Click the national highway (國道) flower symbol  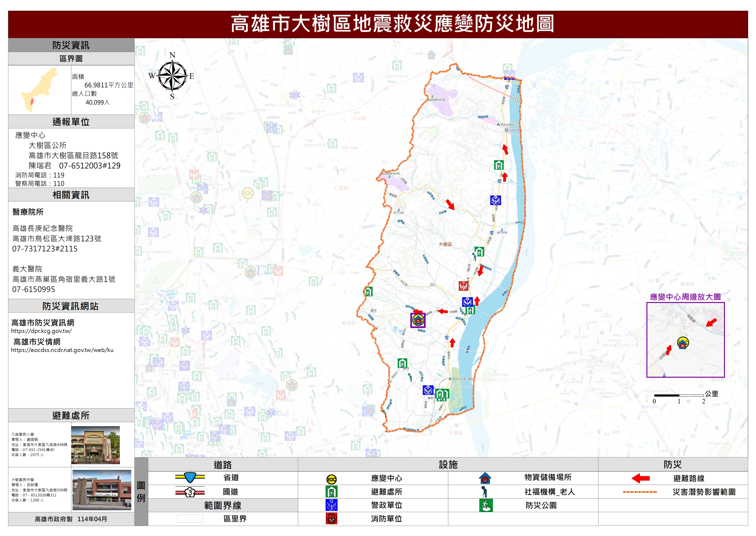click(x=190, y=492)
